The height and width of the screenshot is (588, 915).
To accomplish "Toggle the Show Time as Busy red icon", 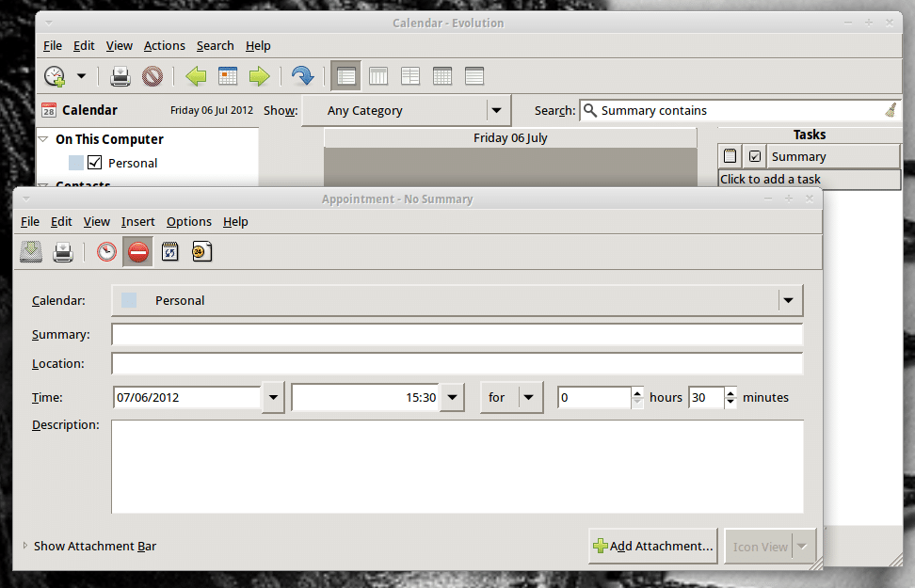I will [x=138, y=252].
